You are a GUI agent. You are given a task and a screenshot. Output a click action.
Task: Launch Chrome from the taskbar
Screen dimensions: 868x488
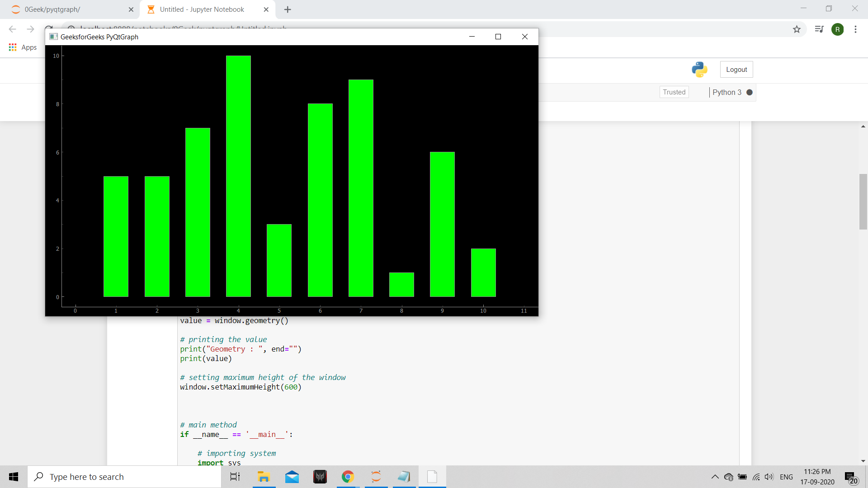pyautogui.click(x=348, y=477)
